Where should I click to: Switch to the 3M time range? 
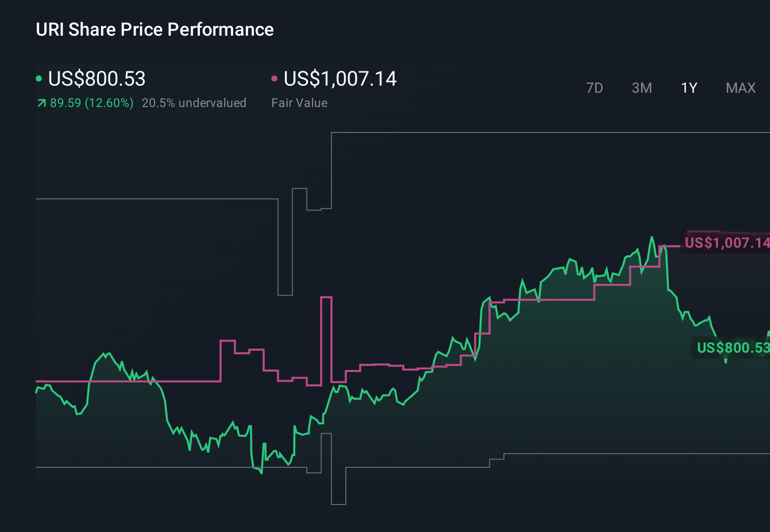point(641,88)
